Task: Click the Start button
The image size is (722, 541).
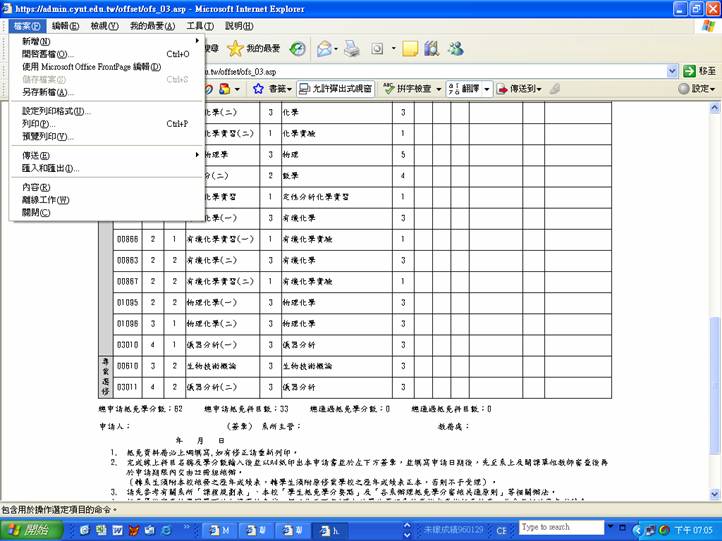Action: click(31, 530)
